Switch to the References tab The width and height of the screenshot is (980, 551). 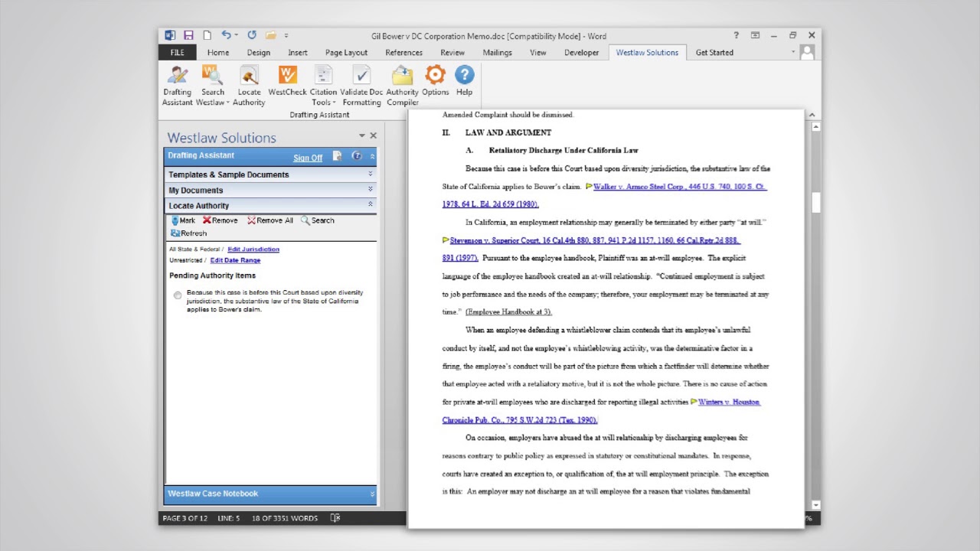(x=403, y=53)
